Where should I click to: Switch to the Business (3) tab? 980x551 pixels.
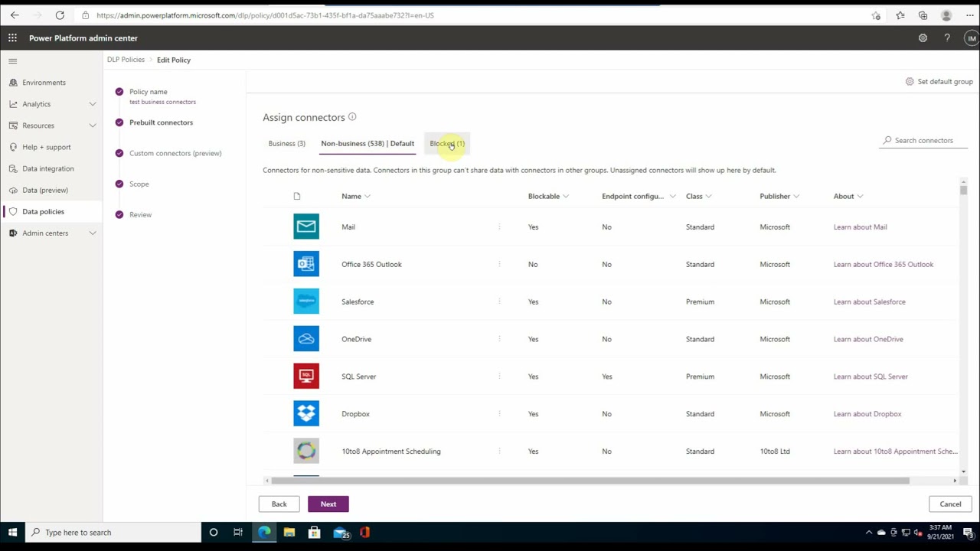[287, 144]
